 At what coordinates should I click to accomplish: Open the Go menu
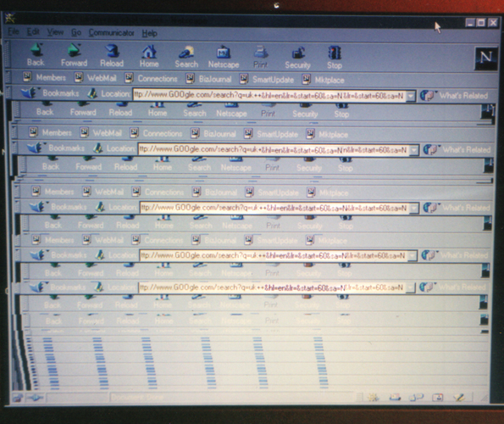pyautogui.click(x=76, y=32)
